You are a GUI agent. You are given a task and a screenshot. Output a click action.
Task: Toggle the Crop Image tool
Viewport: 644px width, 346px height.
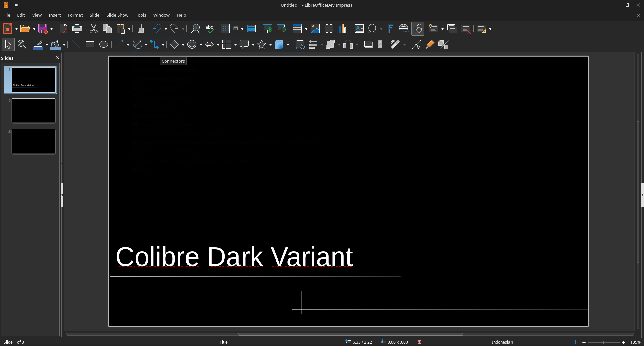pos(382,45)
